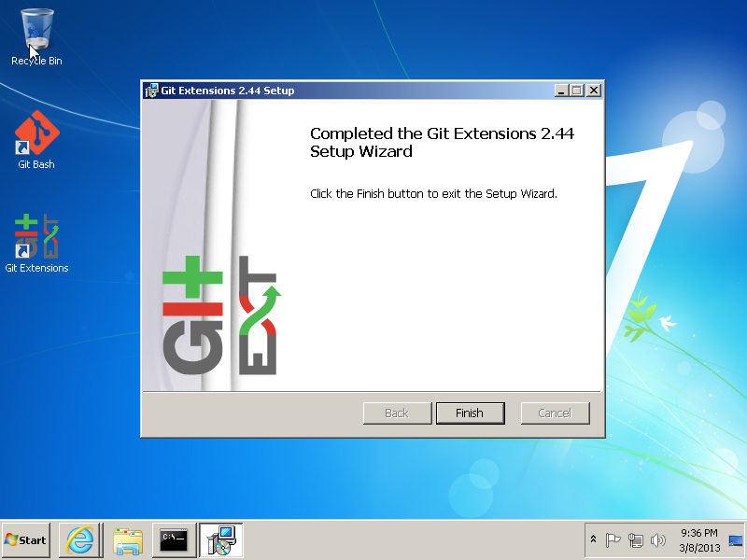Open the volume speaker tray icon
The width and height of the screenshot is (747, 560).
pos(658,540)
